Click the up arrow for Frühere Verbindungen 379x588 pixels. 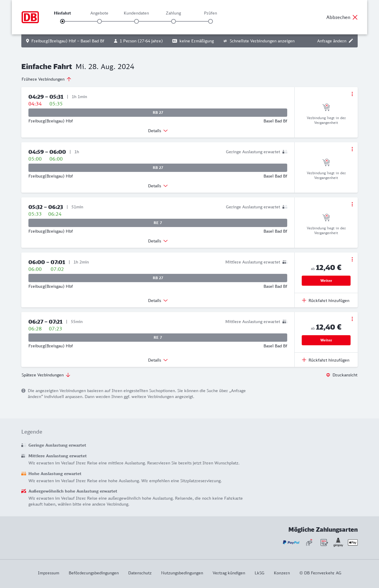click(69, 79)
